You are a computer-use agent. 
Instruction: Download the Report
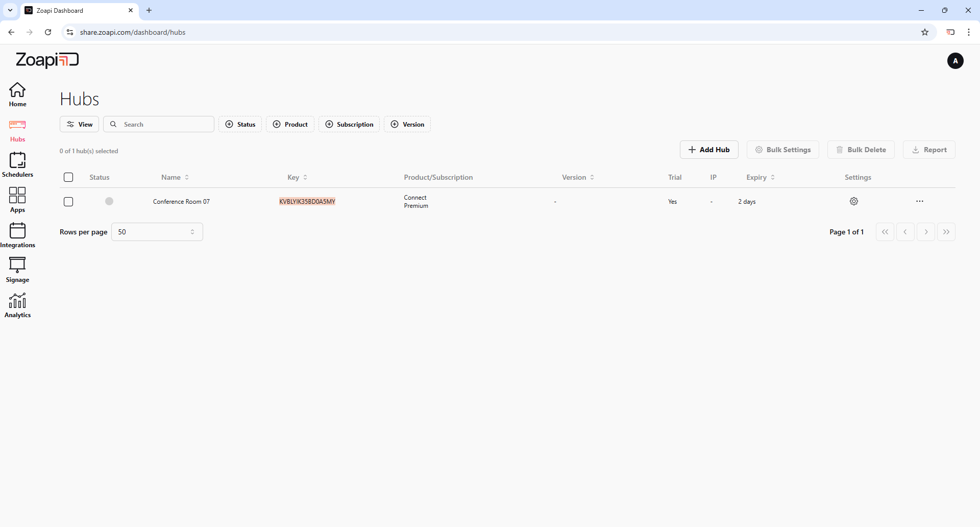(x=929, y=150)
